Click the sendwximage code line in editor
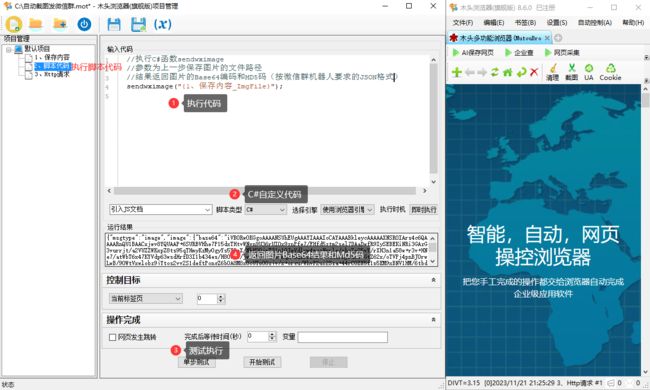Screen dimensions: 650x390 click(204, 86)
